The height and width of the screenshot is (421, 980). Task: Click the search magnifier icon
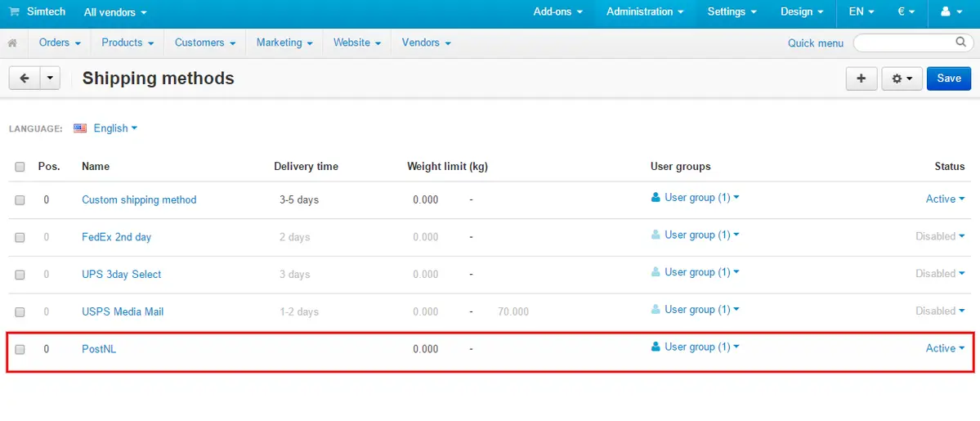961,42
